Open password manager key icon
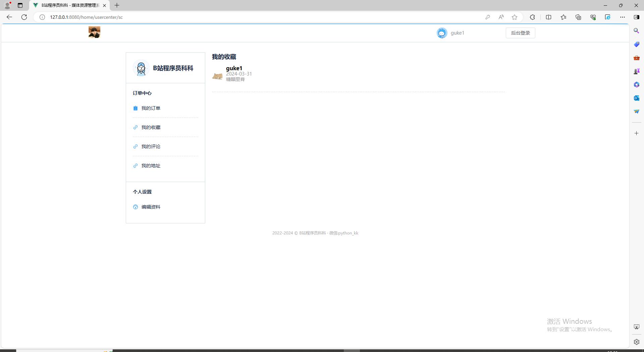 tap(488, 17)
